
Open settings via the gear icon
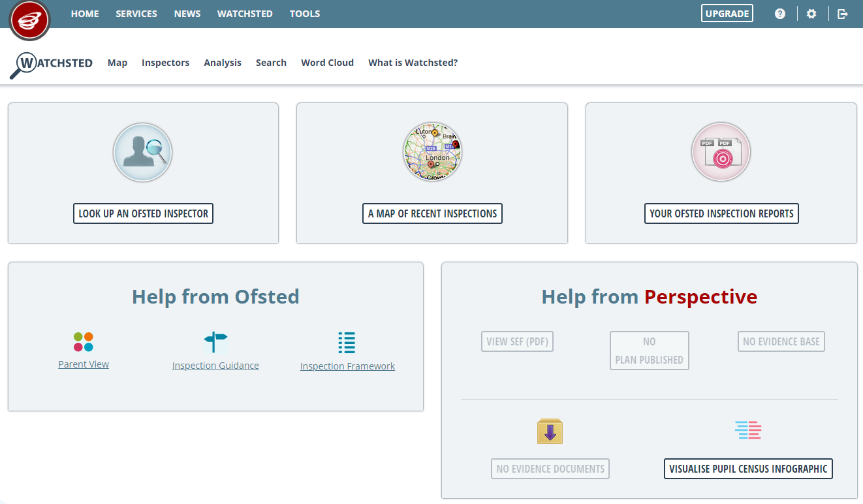(811, 14)
